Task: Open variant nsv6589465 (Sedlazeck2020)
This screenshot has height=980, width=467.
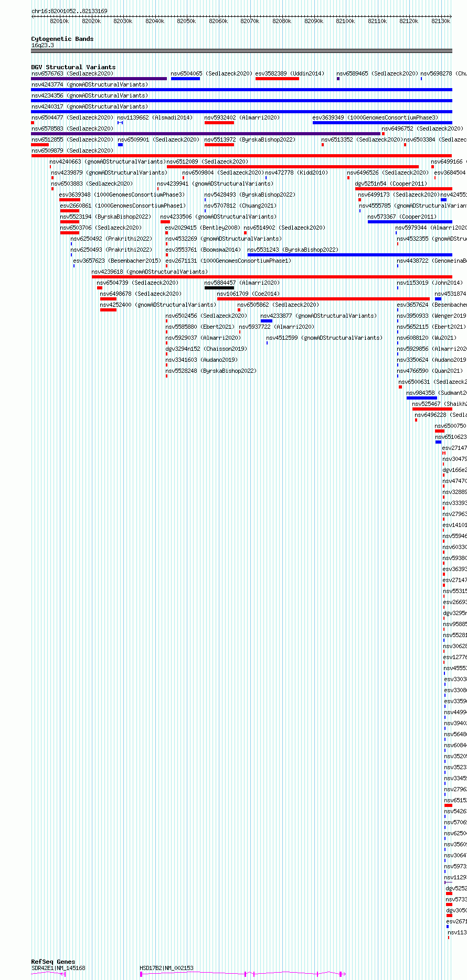Action: pyautogui.click(x=377, y=73)
